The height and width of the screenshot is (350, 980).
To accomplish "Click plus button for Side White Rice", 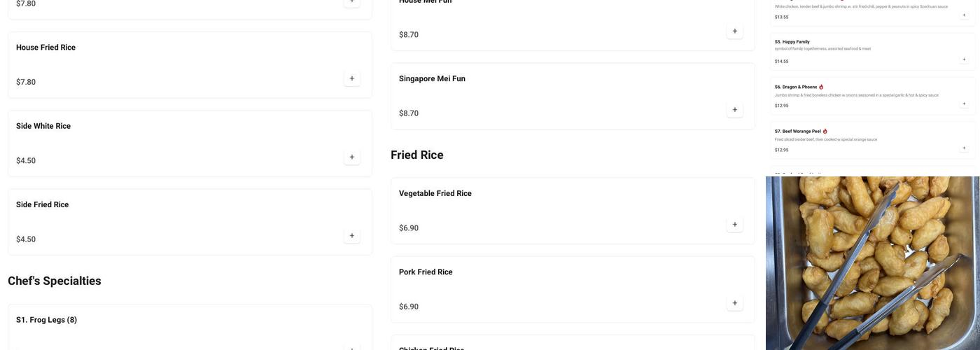I will [352, 157].
